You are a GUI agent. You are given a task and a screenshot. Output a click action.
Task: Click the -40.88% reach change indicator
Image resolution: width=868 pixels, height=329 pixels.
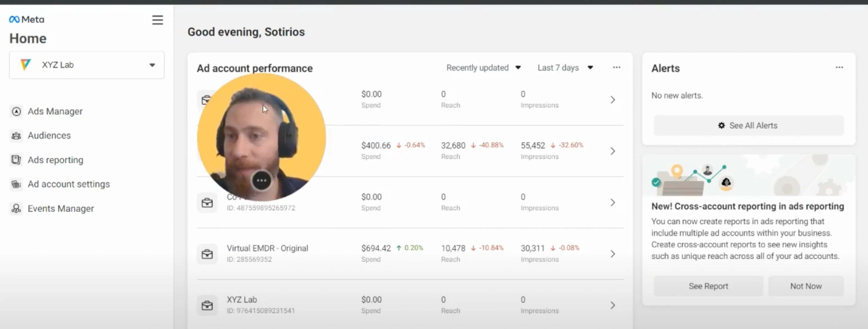point(487,145)
